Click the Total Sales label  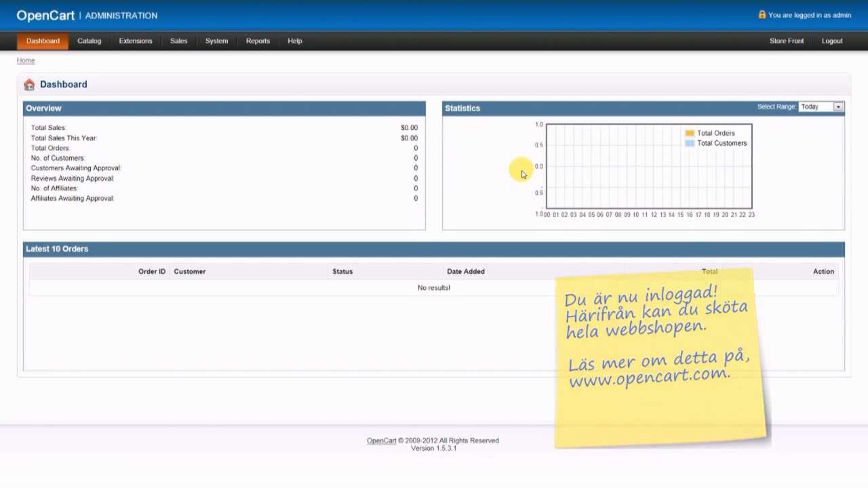tap(48, 127)
